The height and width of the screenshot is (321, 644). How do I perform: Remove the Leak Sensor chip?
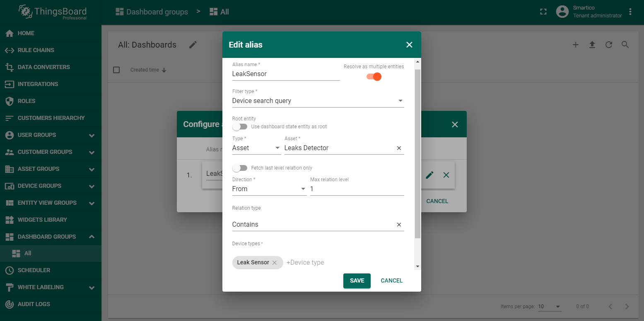(274, 263)
